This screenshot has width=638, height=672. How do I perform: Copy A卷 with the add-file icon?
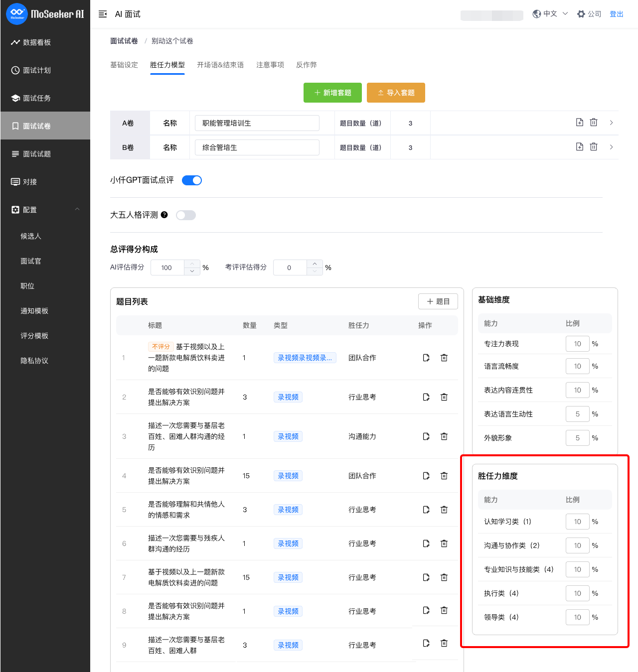click(x=580, y=123)
